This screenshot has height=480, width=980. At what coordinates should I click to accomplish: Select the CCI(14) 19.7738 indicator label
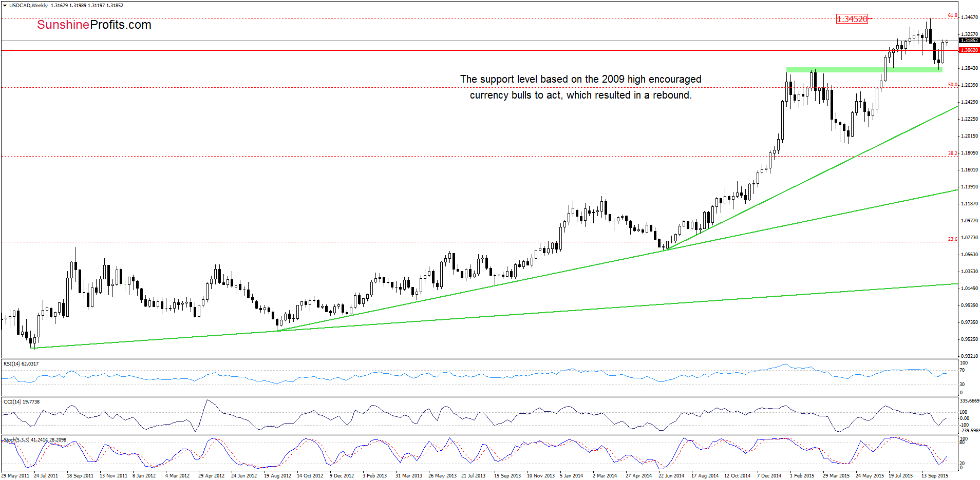[x=21, y=401]
